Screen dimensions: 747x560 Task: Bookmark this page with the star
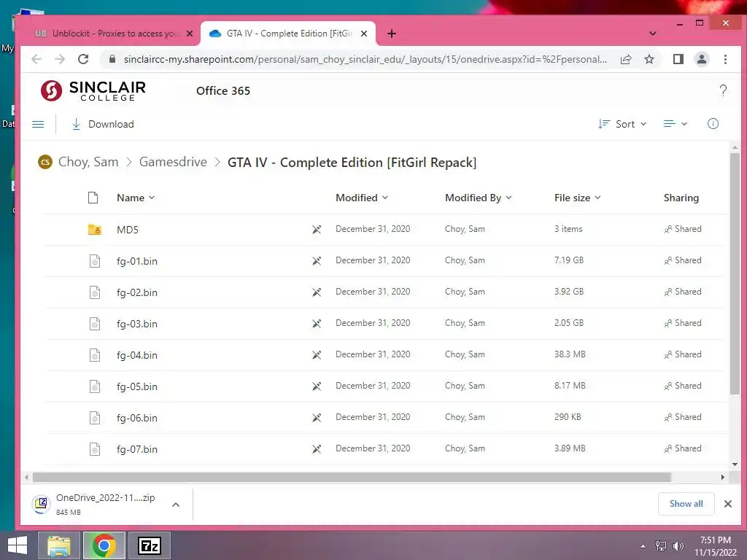(649, 59)
